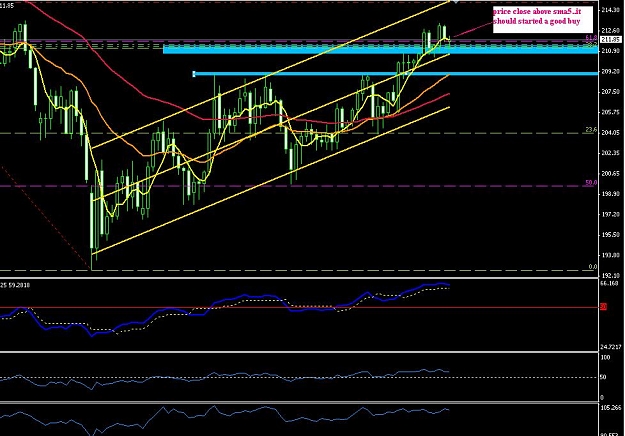
Task: Select the 0.0 Fibonacci level label
Action: click(593, 267)
